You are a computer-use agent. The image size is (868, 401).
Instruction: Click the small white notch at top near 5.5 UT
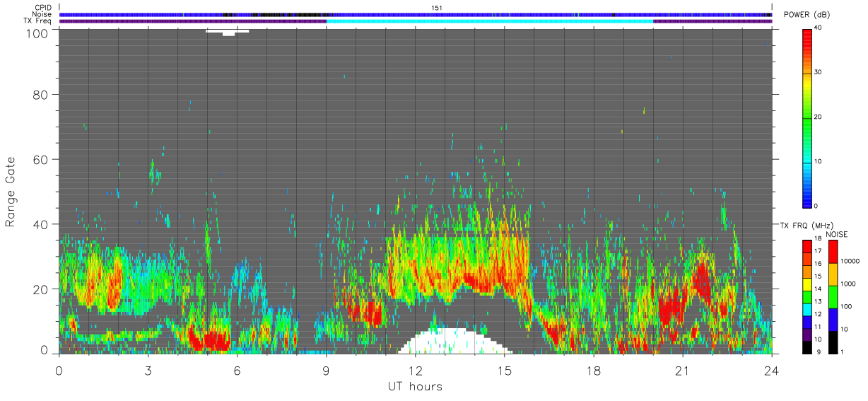(228, 32)
